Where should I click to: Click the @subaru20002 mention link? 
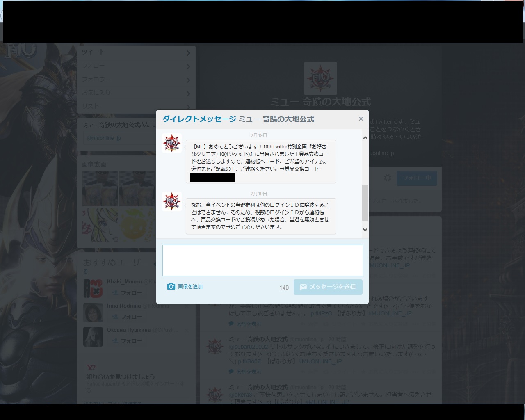(249, 347)
